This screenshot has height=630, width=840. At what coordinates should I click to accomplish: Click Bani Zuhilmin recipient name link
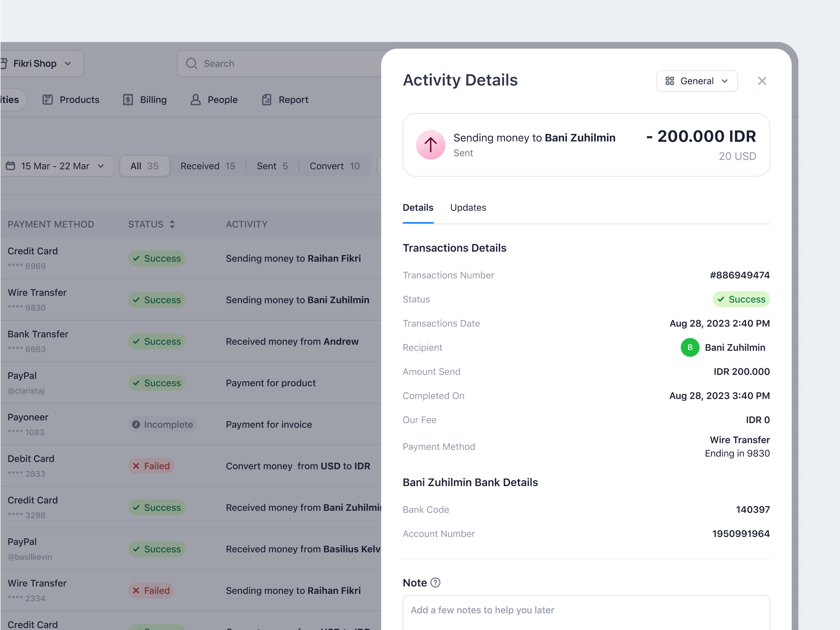point(735,347)
